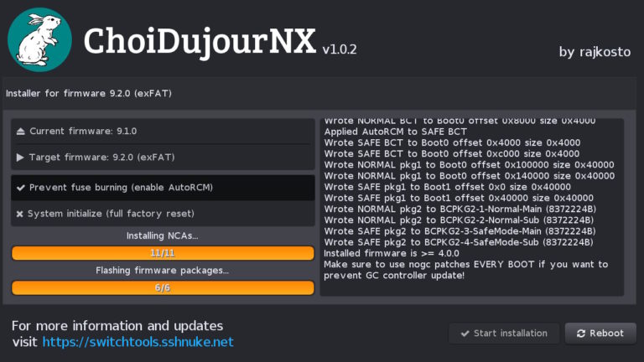Enable System initialize full factory reset option

coord(163,214)
